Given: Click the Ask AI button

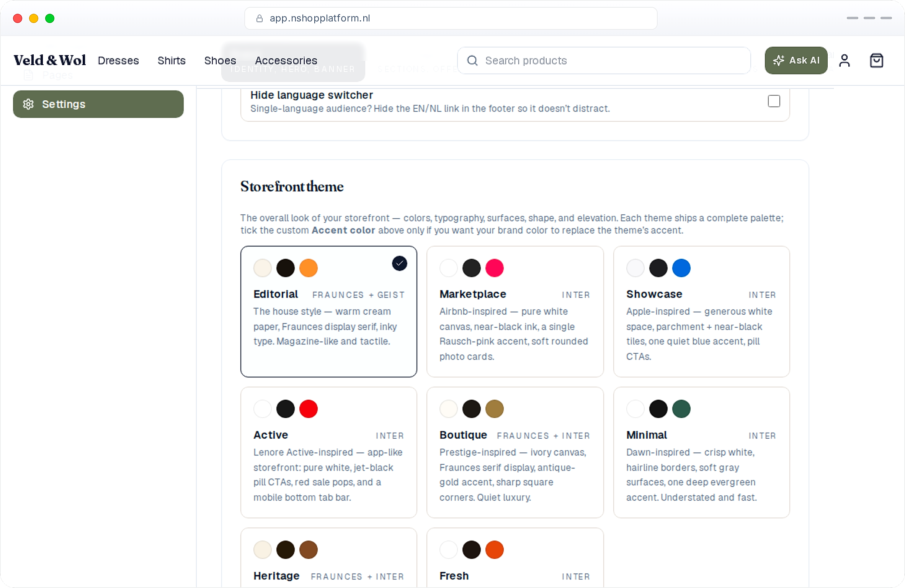Looking at the screenshot, I should click(796, 60).
